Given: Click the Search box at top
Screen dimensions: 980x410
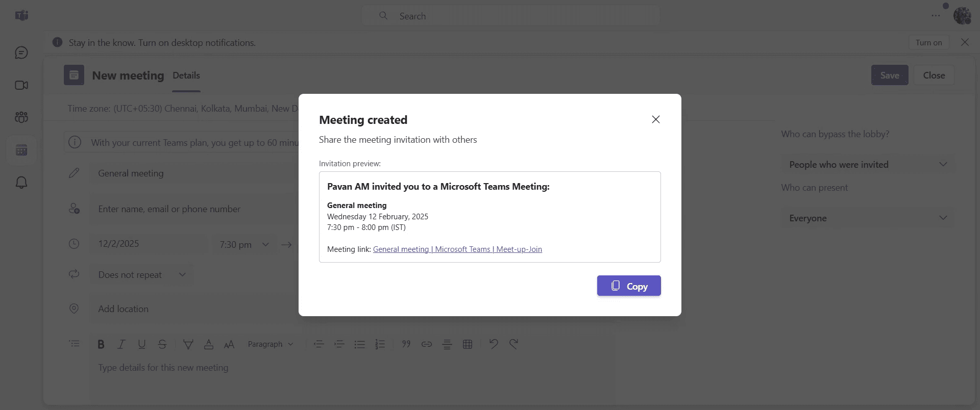Looking at the screenshot, I should 510,16.
